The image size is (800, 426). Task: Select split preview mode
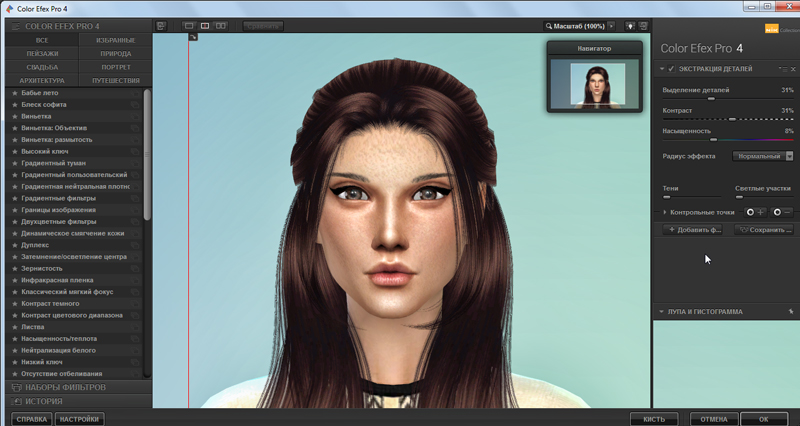(x=205, y=26)
